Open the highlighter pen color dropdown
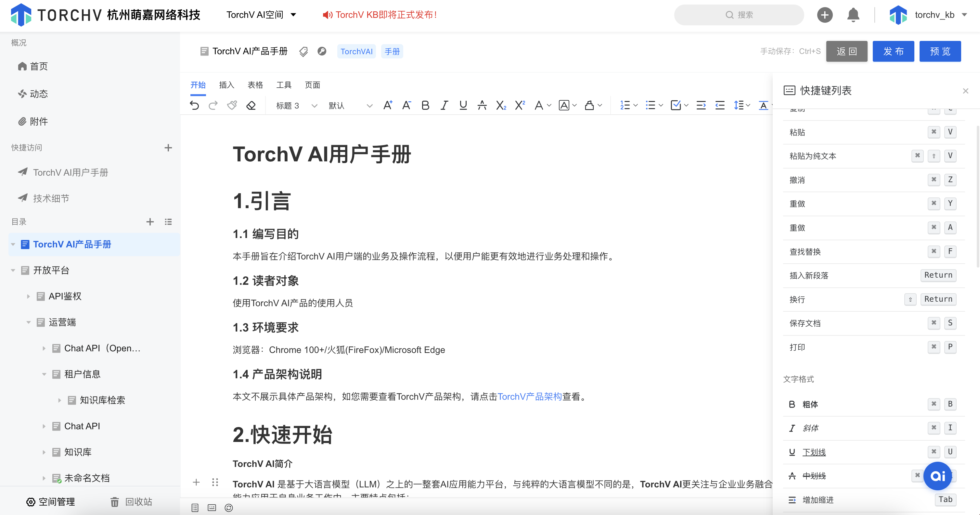This screenshot has height=515, width=980. tap(600, 105)
